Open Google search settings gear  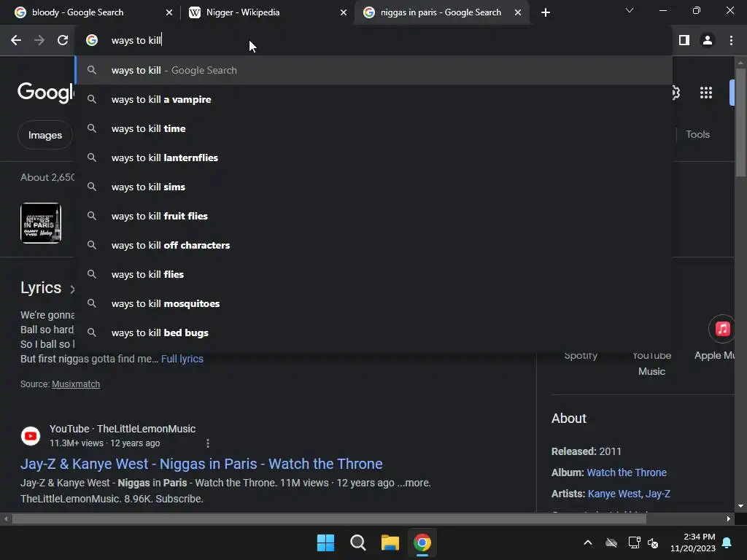[676, 93]
